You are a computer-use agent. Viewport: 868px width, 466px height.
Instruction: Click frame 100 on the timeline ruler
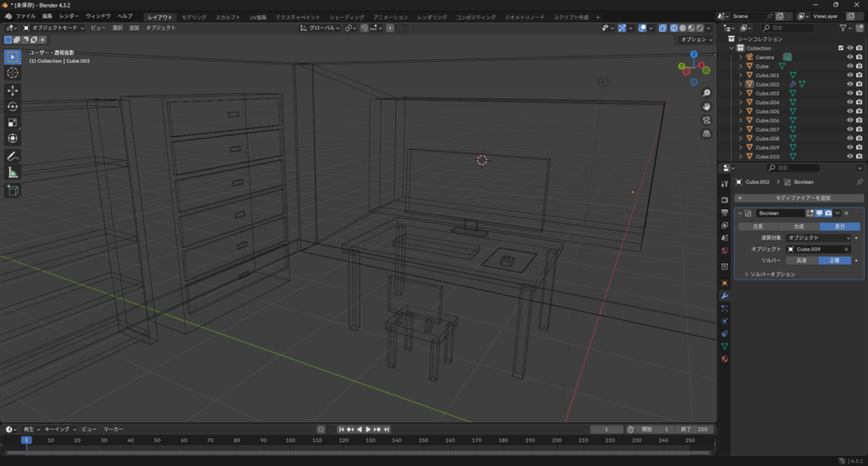tap(291, 441)
